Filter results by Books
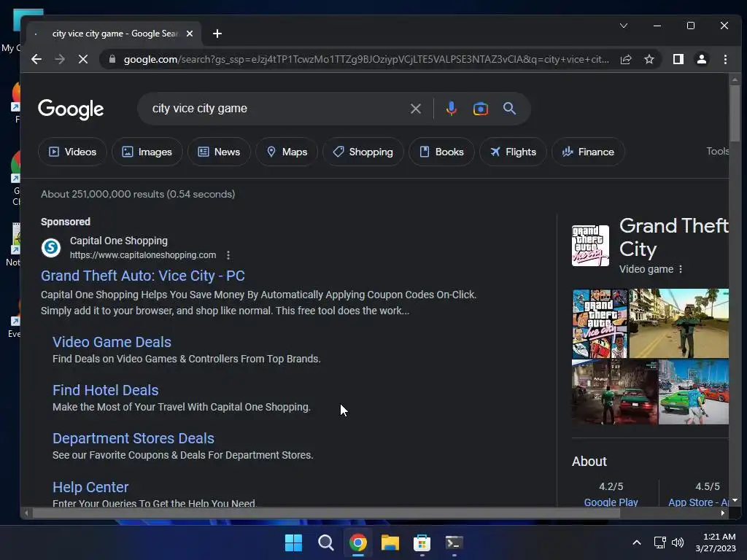Viewport: 747px width, 560px height. tap(441, 152)
